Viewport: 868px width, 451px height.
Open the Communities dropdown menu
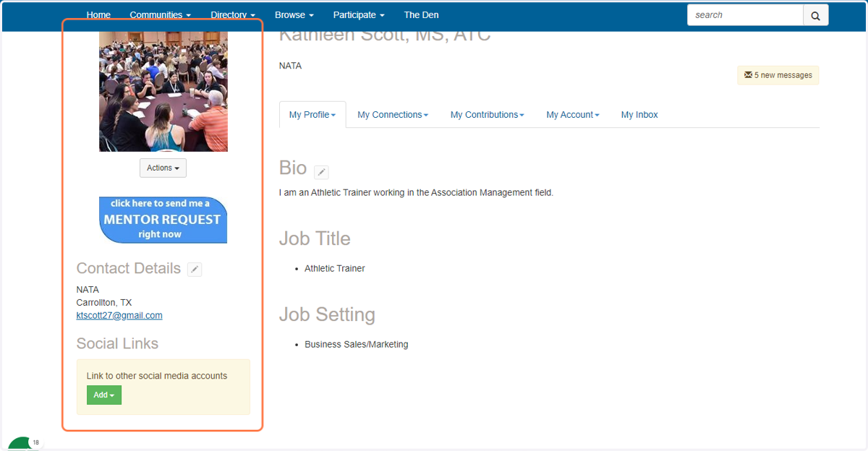tap(161, 14)
